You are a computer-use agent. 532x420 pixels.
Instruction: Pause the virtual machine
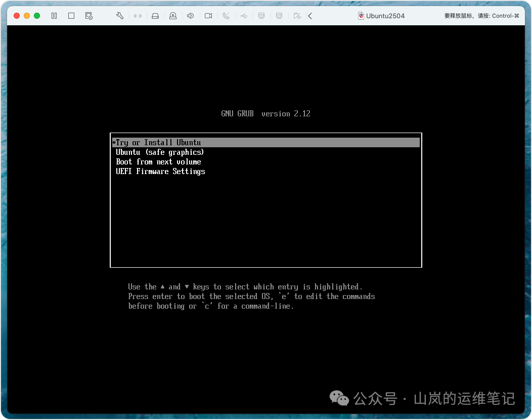coord(54,16)
